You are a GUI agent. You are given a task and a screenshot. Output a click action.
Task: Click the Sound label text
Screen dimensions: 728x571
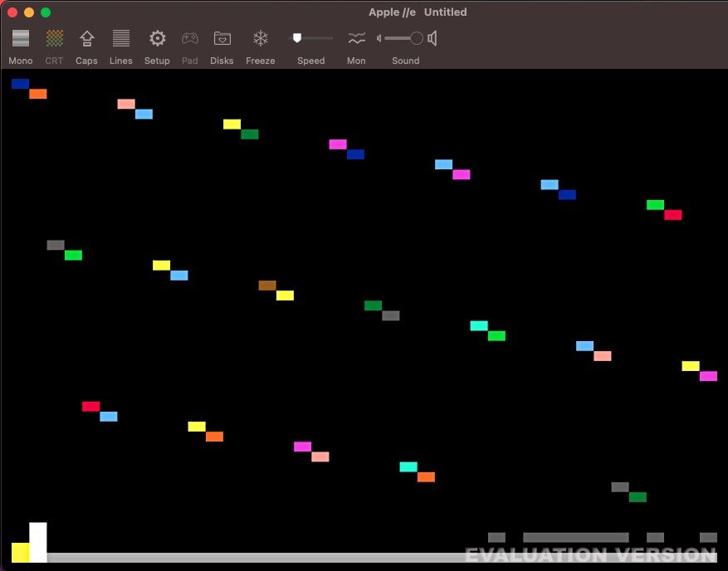click(406, 61)
